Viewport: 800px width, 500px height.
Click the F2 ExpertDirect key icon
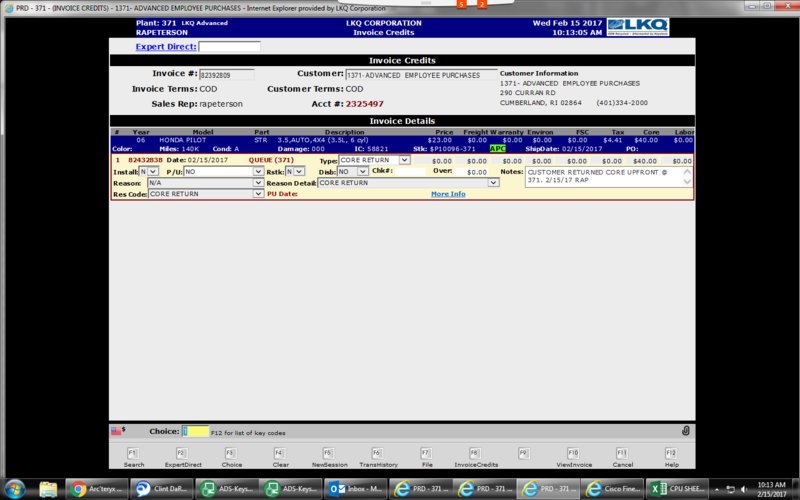click(x=181, y=453)
